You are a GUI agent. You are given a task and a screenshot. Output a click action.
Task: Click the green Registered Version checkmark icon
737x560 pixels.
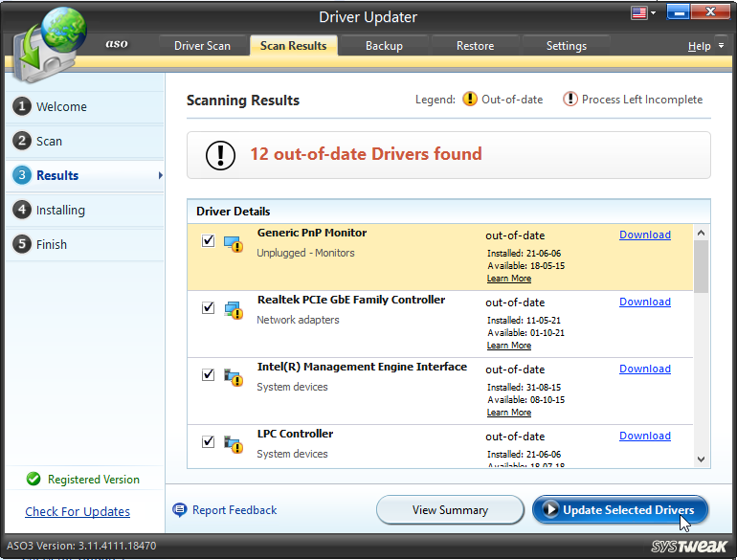point(33,480)
